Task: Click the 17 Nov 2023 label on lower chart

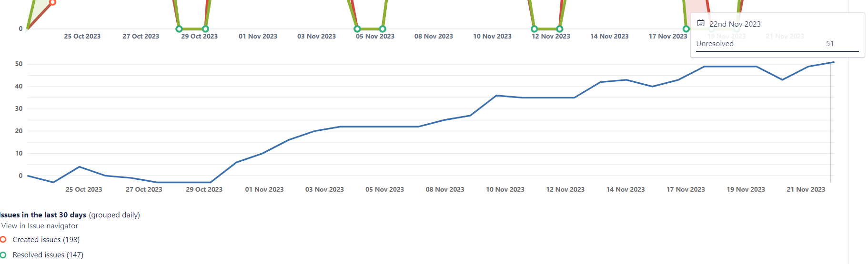Action: (x=686, y=189)
